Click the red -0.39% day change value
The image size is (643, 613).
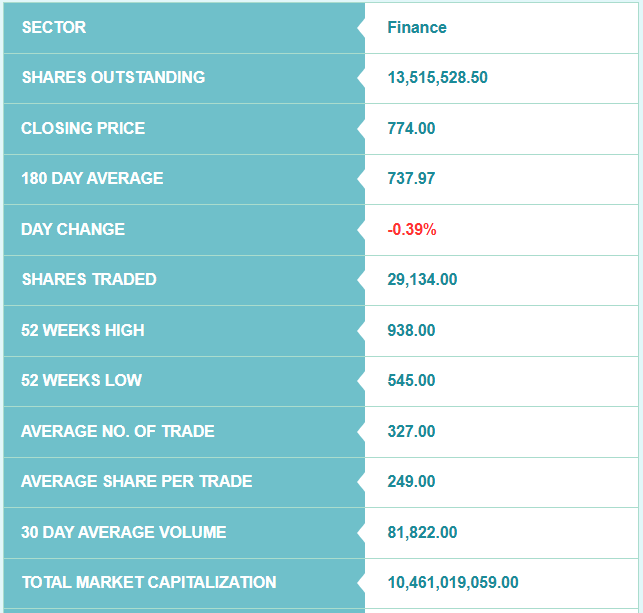pos(412,230)
